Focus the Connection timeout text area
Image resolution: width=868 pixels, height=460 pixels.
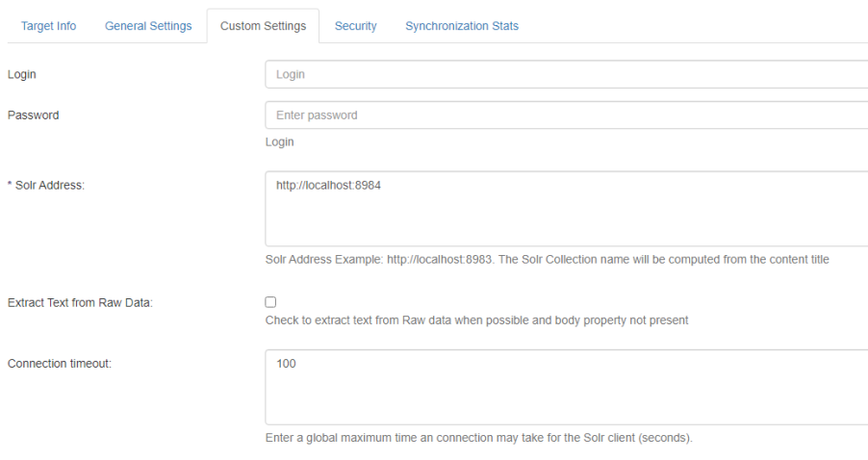[x=566, y=395]
